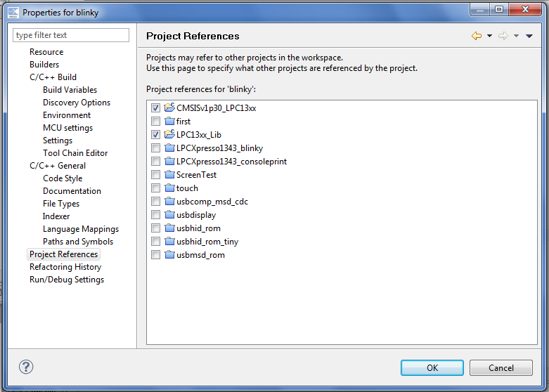549x392 pixels.
Task: Enable the LPCXpresso1343_blinky reference checkbox
Action: click(x=155, y=148)
